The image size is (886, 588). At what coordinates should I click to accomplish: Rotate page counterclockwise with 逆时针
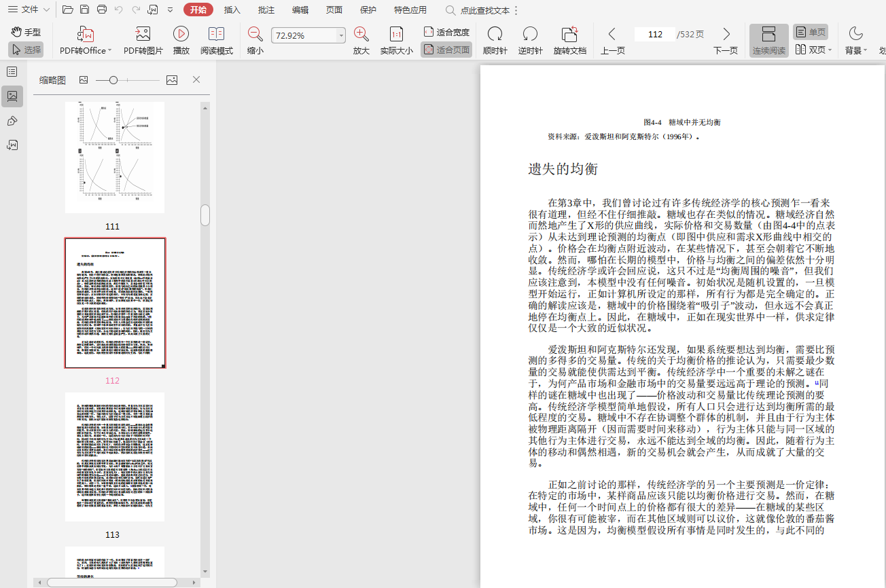point(530,35)
